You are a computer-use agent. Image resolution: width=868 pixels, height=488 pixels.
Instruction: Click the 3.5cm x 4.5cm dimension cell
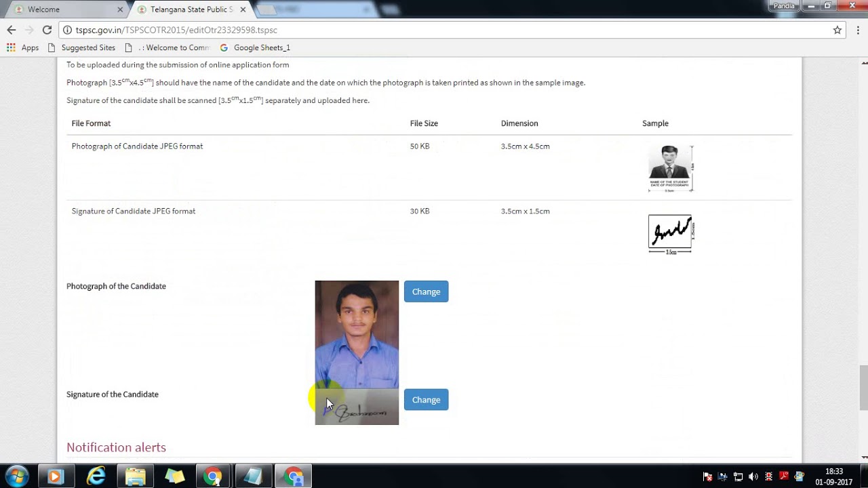tap(526, 146)
